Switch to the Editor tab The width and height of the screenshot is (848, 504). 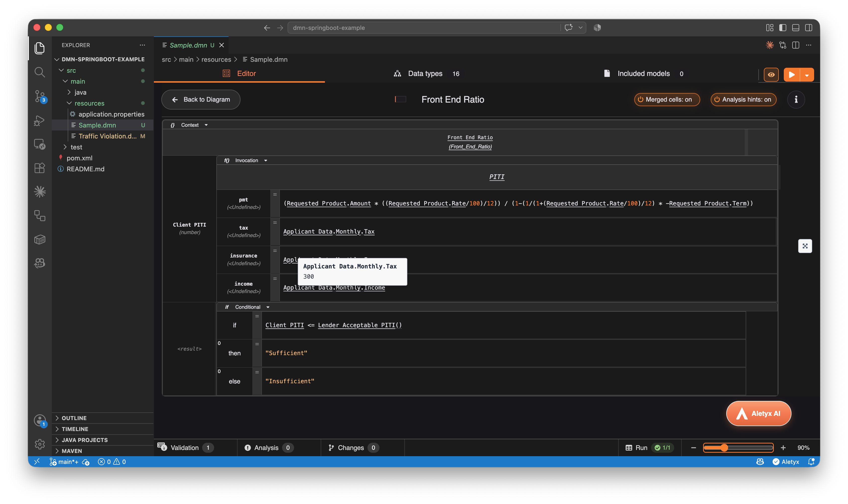239,73
